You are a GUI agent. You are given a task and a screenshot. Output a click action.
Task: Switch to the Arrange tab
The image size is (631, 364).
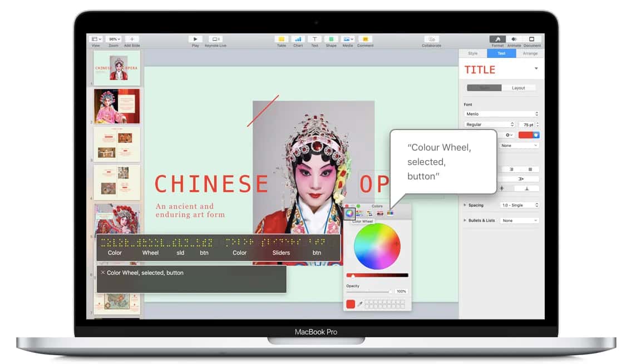530,53
